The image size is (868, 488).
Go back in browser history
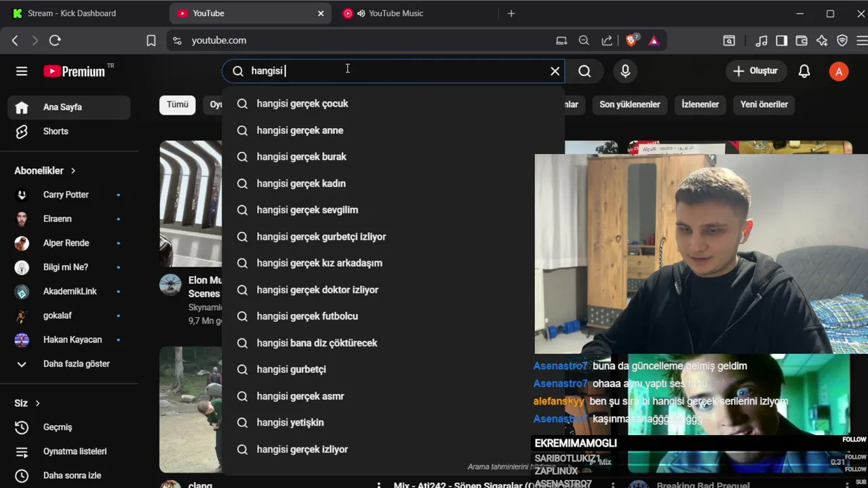[15, 41]
